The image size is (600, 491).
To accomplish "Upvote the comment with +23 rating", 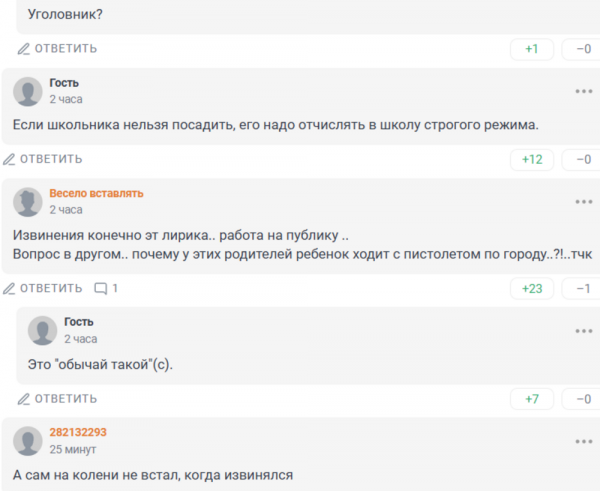I will (x=531, y=289).
